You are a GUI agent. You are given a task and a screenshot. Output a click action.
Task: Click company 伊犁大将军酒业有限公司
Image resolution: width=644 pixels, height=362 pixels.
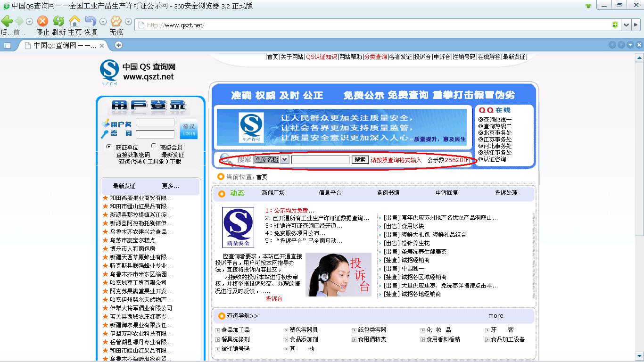141,308
